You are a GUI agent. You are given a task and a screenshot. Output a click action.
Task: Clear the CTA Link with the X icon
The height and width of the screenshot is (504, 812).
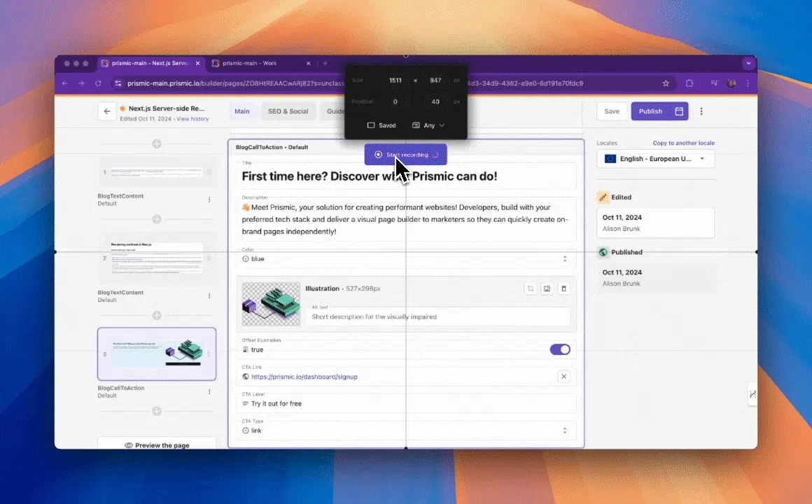coord(563,377)
